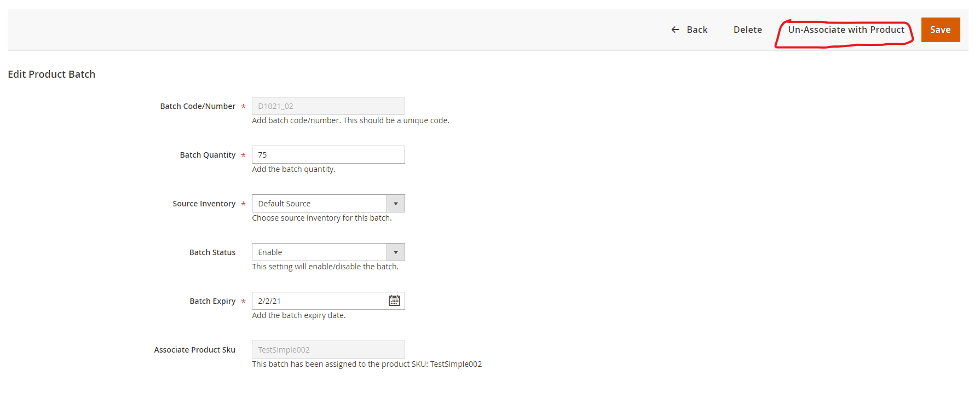Click the Batch Status label
The image size is (980, 398).
(x=212, y=252)
